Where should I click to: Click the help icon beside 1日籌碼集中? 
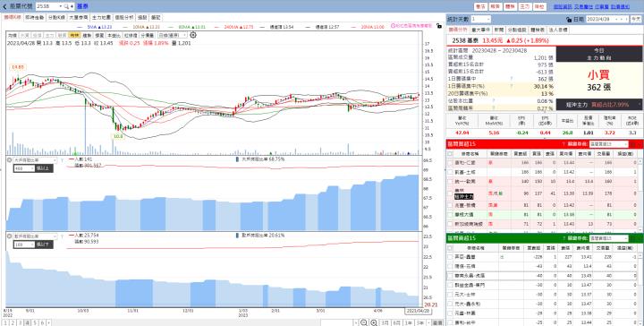[x=512, y=79]
